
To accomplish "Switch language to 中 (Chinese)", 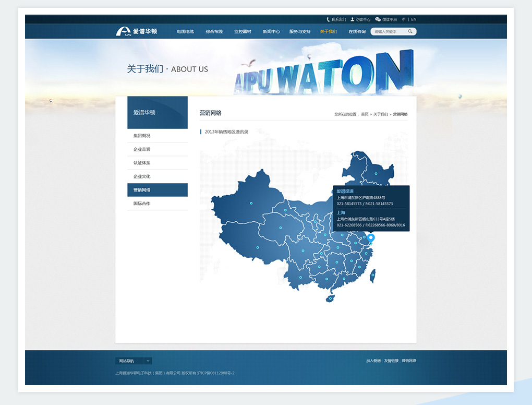I will coord(404,19).
